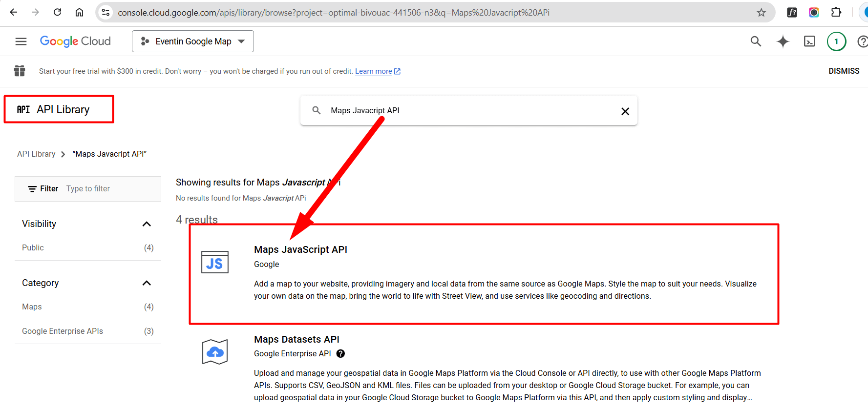
Task: Open the Google Cloud navigation hamburger menu
Action: point(21,41)
